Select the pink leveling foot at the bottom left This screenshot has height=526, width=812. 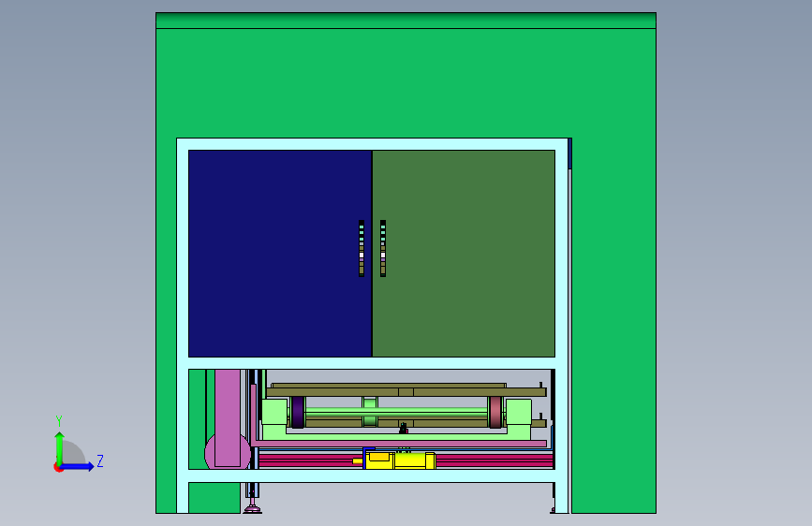tap(253, 509)
